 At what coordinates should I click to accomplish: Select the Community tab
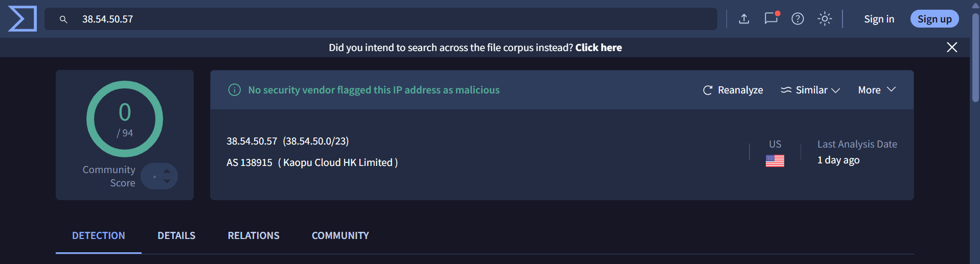[340, 235]
